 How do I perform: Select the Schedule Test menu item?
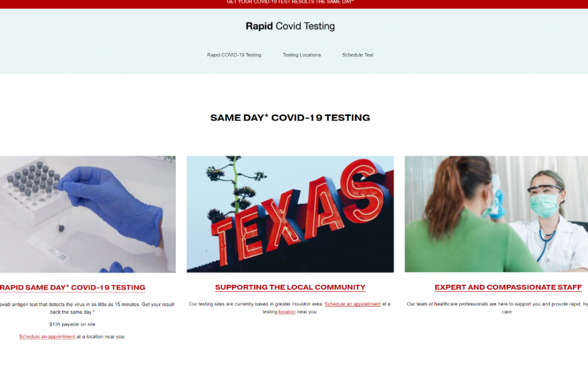(x=358, y=55)
